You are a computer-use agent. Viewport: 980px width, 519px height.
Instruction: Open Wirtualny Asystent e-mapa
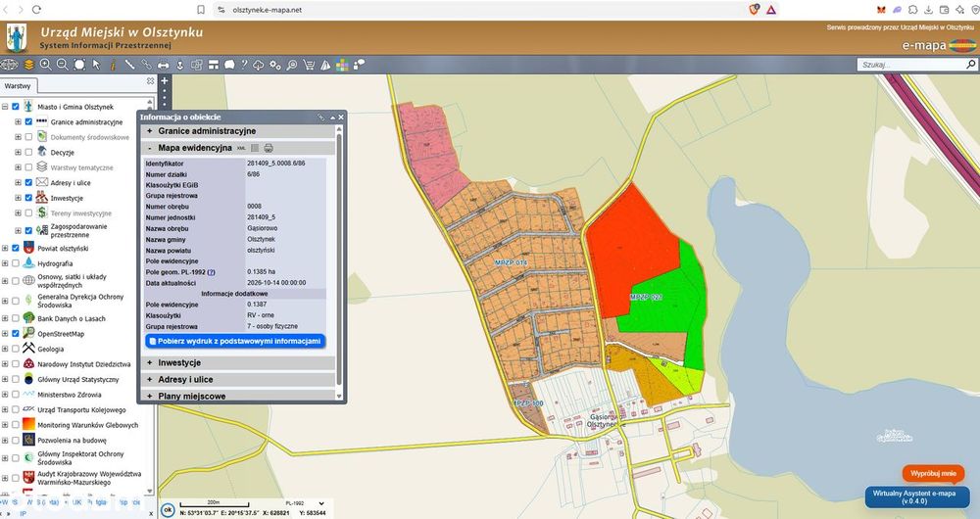(917, 497)
